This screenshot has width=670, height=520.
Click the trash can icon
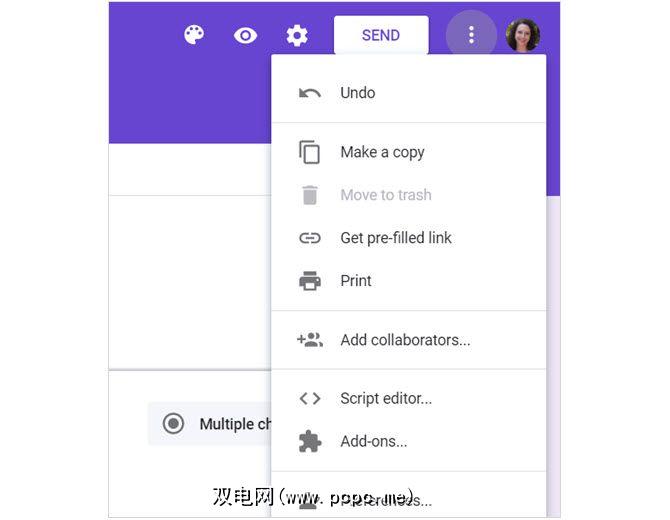point(310,195)
